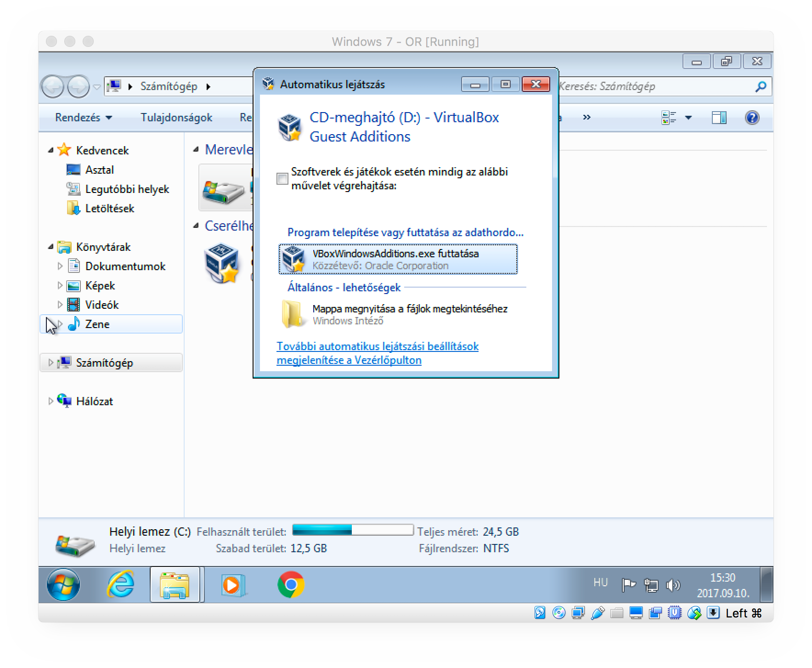
Task: Click the VirtualBox network indicator icon
Action: click(578, 612)
